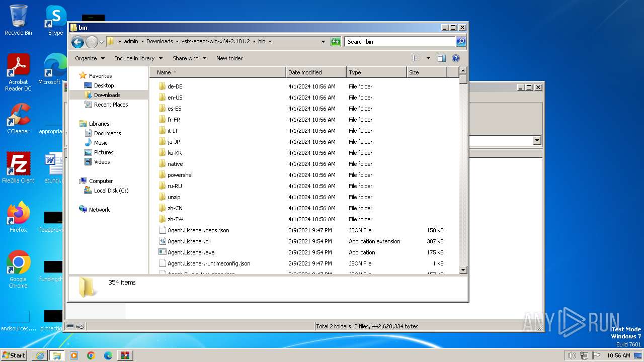644x362 pixels.
Task: Click the volume speaker tray icon
Action: click(x=572, y=355)
